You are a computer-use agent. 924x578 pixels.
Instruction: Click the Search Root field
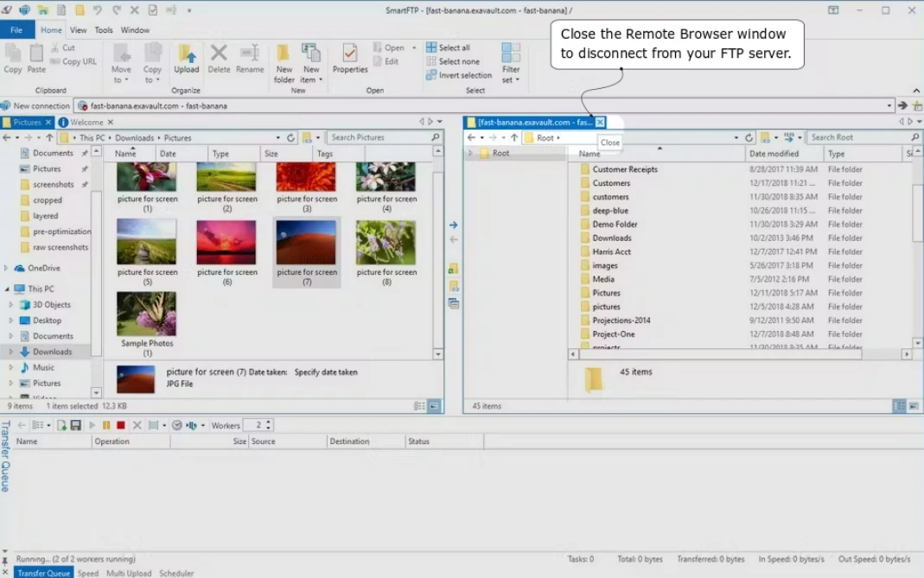click(x=863, y=138)
